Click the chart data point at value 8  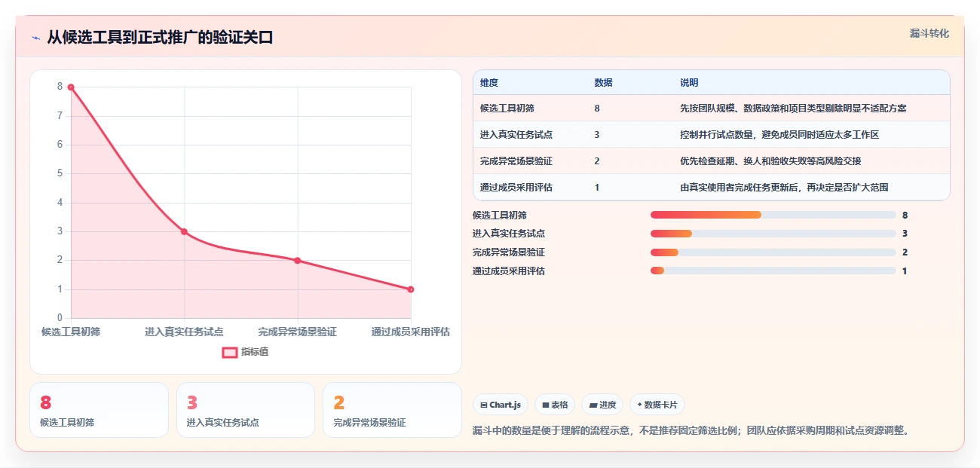71,87
